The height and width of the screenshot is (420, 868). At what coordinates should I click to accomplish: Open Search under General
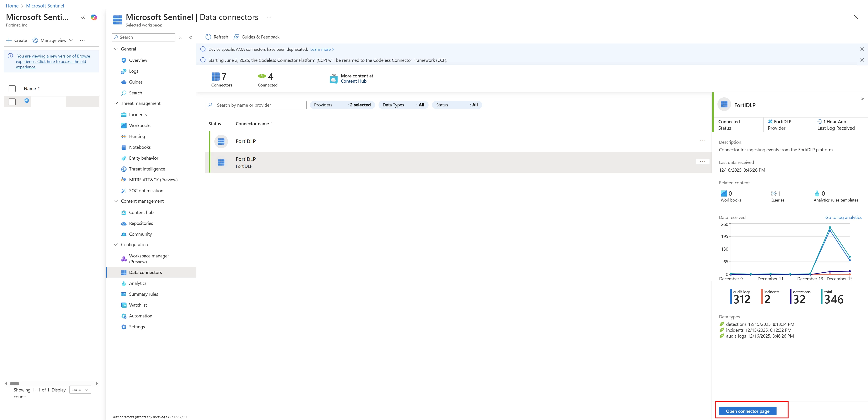[135, 93]
